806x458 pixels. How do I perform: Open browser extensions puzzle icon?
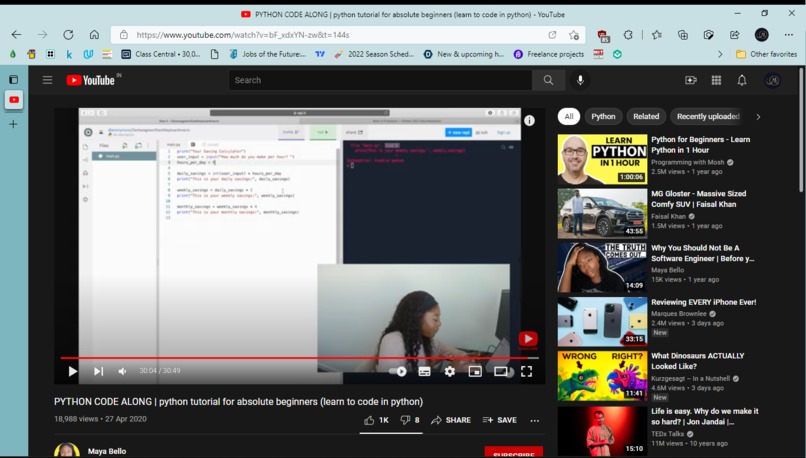(x=628, y=34)
